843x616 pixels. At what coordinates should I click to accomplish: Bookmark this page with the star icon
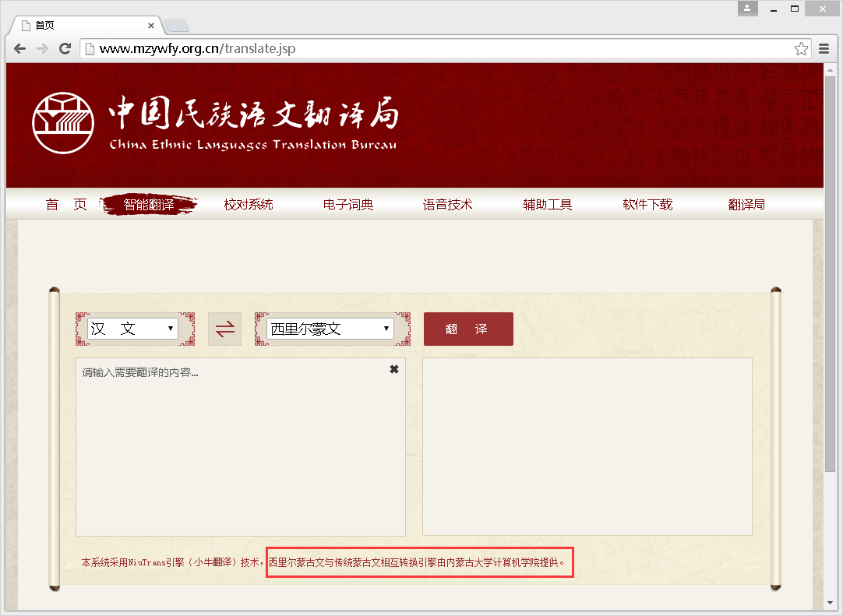[x=801, y=49]
